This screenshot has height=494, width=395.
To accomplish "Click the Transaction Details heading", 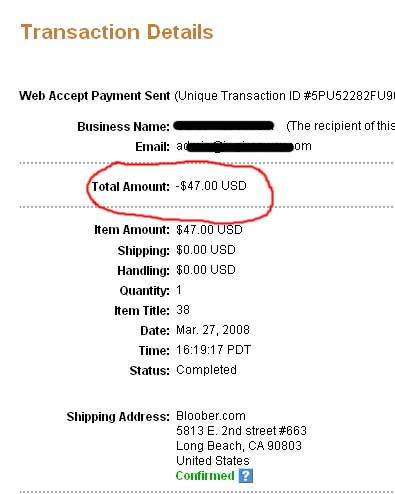I will tap(117, 32).
